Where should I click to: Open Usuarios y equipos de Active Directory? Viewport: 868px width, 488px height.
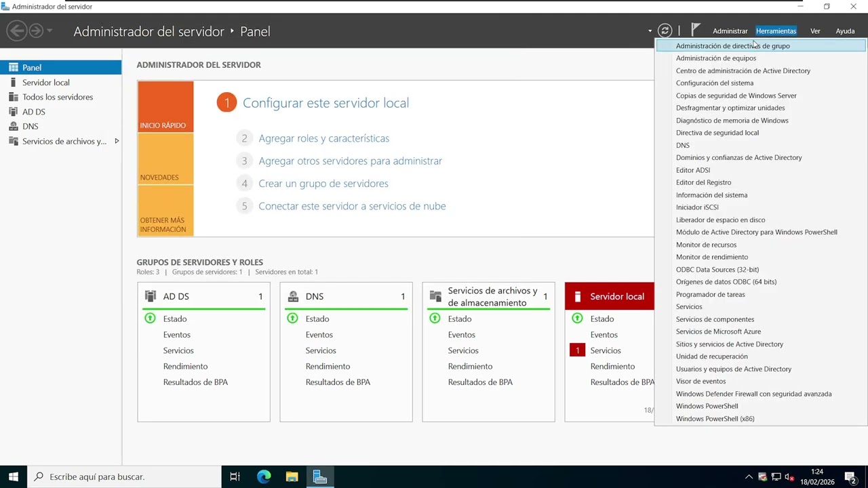coord(761,369)
